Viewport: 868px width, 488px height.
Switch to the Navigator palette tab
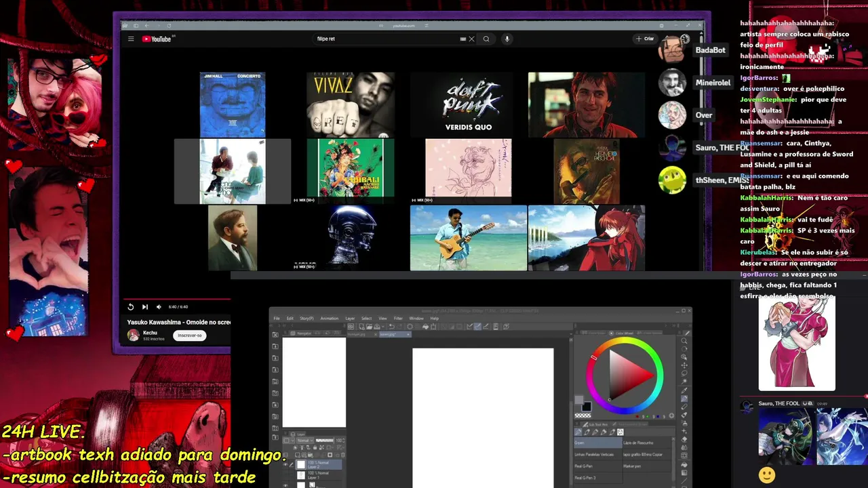[x=300, y=333]
